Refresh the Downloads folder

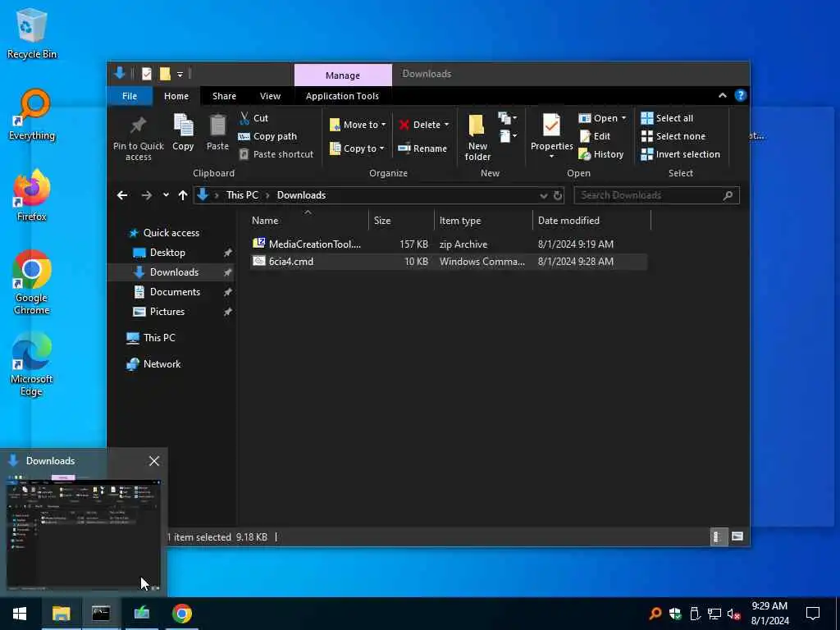[x=558, y=195]
